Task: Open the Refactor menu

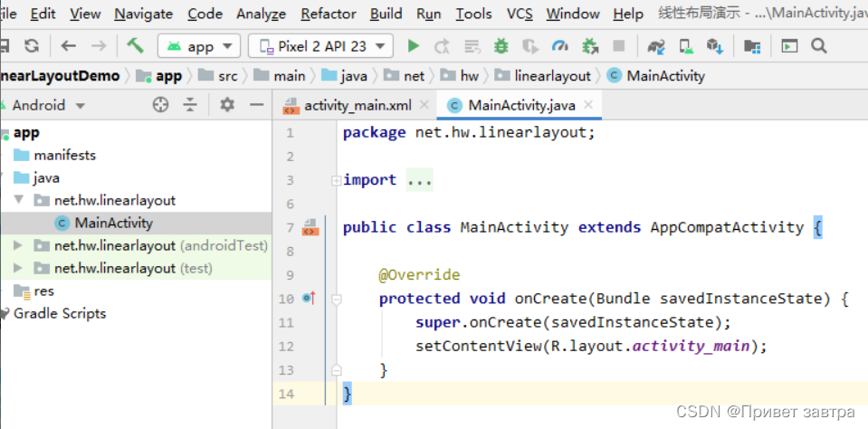Action: coord(329,14)
